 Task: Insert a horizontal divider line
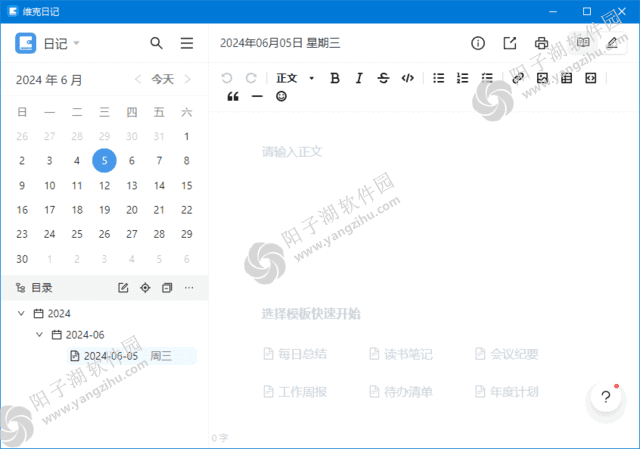pos(257,97)
